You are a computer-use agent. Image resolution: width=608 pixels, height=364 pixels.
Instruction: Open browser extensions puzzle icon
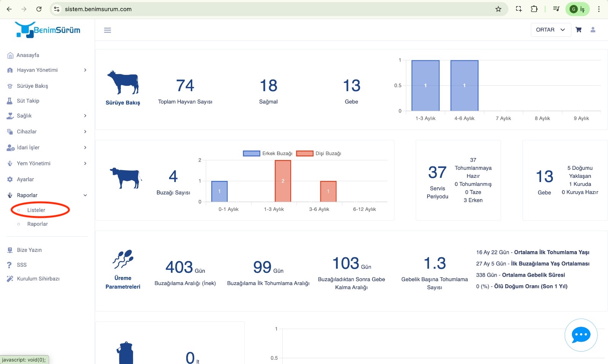point(534,9)
